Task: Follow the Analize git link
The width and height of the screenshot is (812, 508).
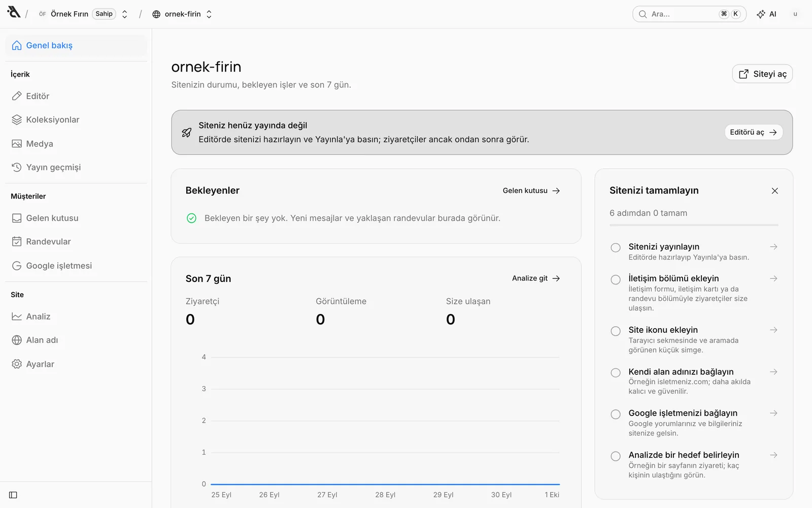Action: [x=536, y=278]
